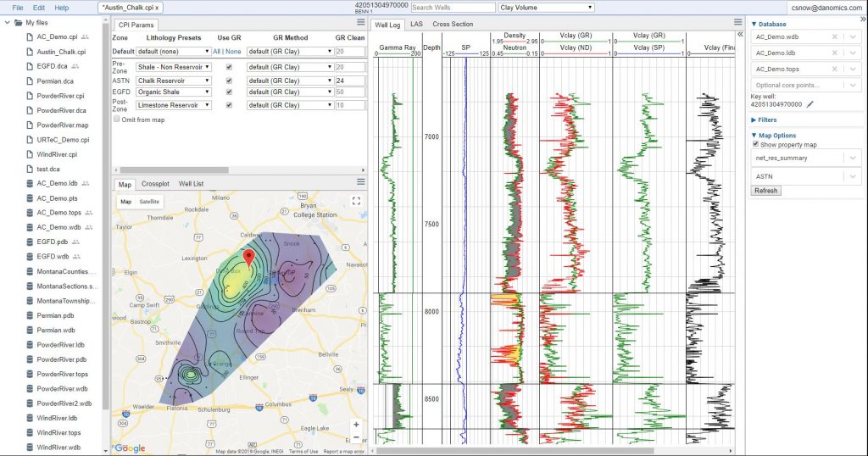Click the EGFD.pdb database icon

(x=30, y=242)
